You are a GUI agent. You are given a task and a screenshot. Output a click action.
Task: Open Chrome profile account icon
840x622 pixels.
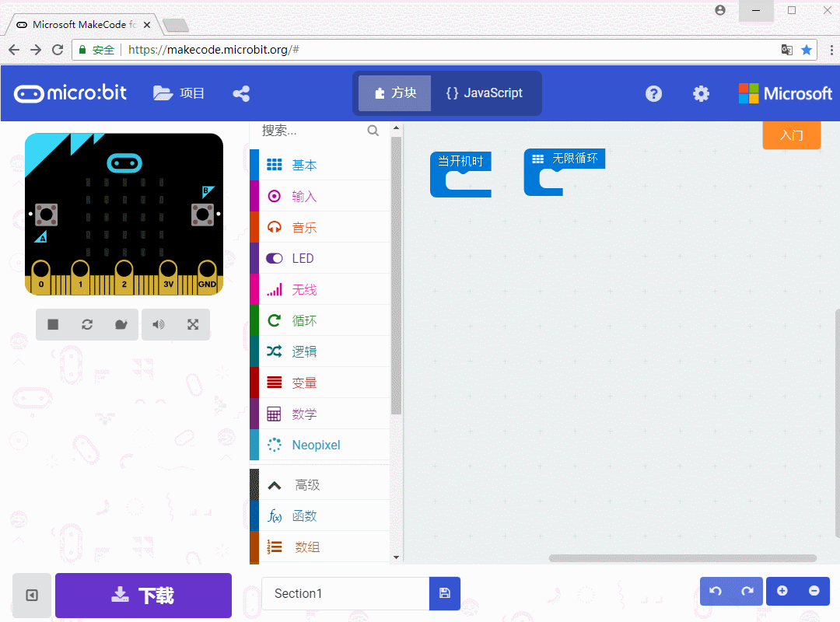coord(720,10)
